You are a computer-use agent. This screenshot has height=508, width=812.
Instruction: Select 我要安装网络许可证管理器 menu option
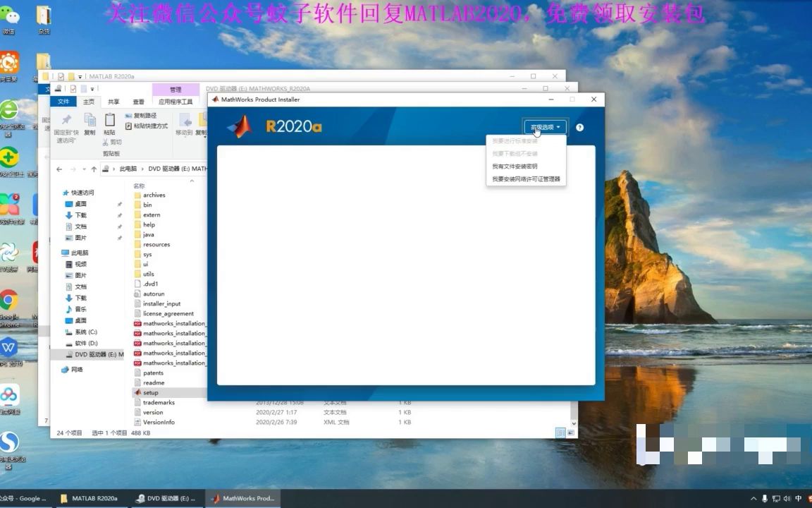pyautogui.click(x=526, y=179)
